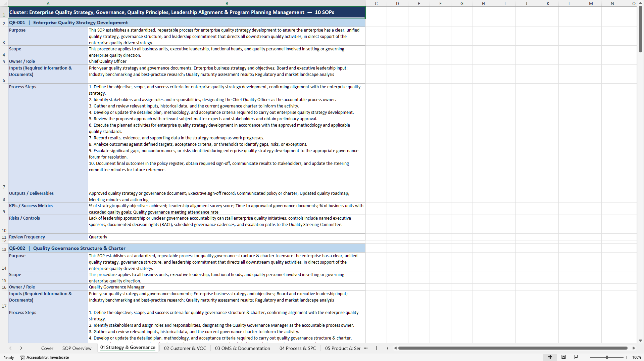Open hidden sheet tabs ellipsis
The height and width of the screenshot is (361, 644).
point(365,348)
